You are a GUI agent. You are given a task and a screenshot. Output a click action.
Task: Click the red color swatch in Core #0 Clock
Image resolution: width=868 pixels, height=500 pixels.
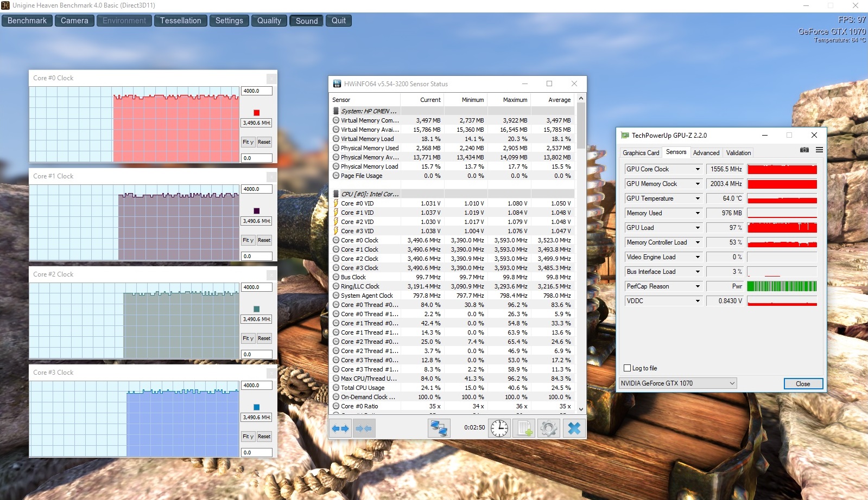tap(257, 113)
